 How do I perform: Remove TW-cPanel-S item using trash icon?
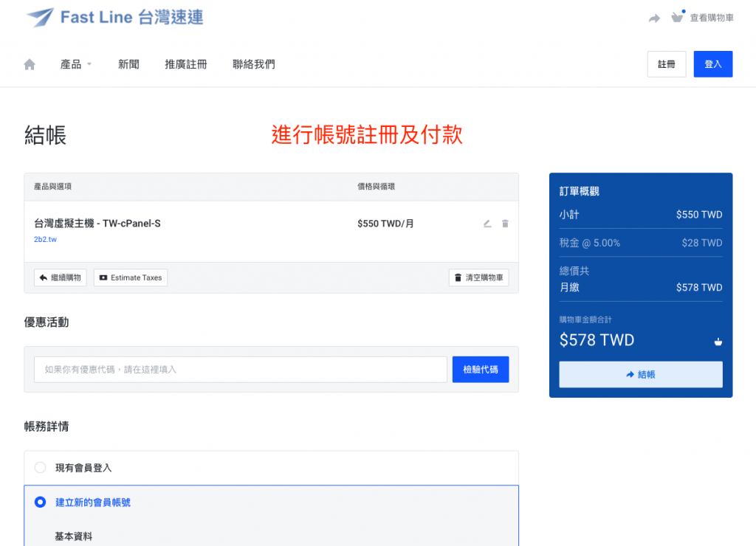(x=505, y=224)
